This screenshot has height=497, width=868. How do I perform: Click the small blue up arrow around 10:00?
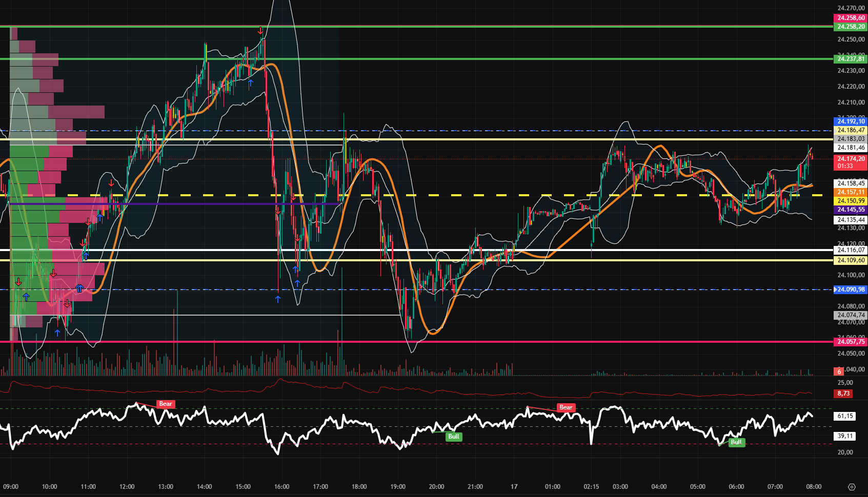[57, 332]
